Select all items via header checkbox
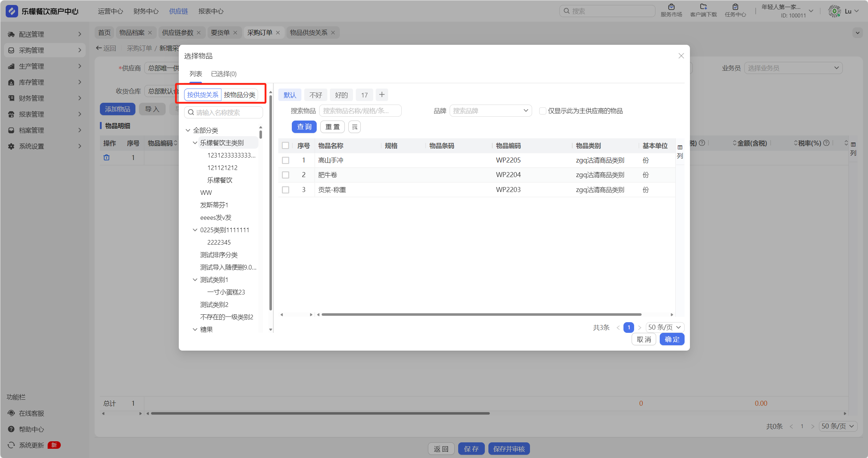 coord(285,145)
